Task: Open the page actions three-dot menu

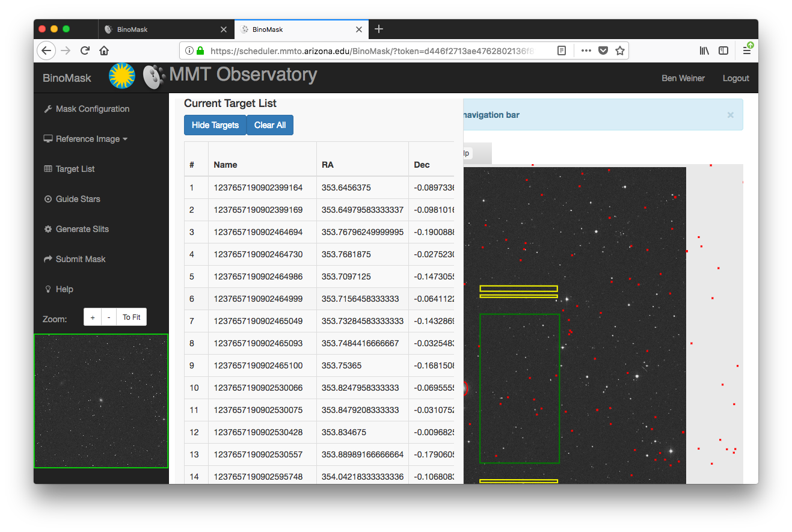Action: 586,50
